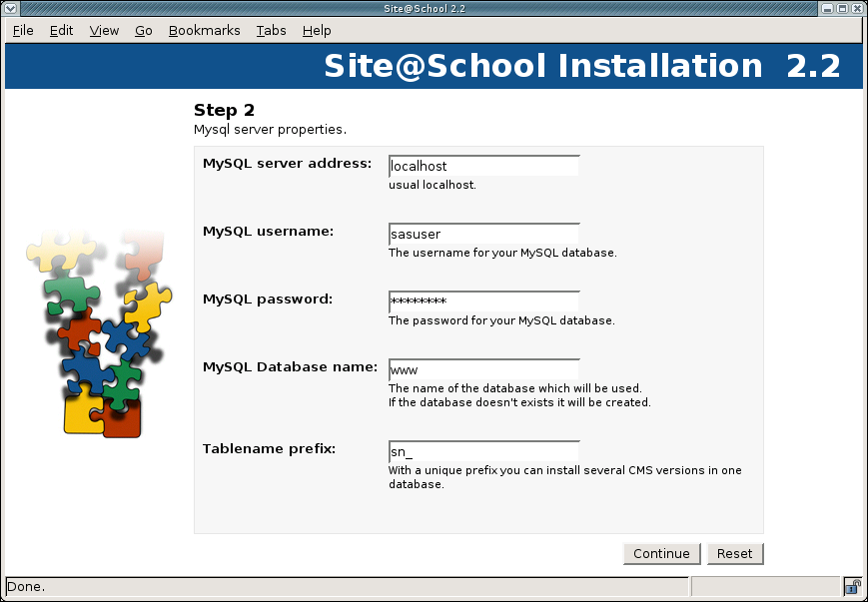The image size is (868, 602).
Task: Click the Reset button
Action: 734,554
